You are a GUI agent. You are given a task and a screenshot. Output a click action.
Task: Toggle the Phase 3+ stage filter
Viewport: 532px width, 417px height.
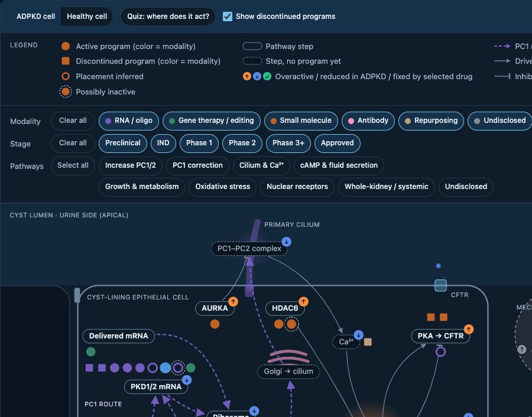288,143
